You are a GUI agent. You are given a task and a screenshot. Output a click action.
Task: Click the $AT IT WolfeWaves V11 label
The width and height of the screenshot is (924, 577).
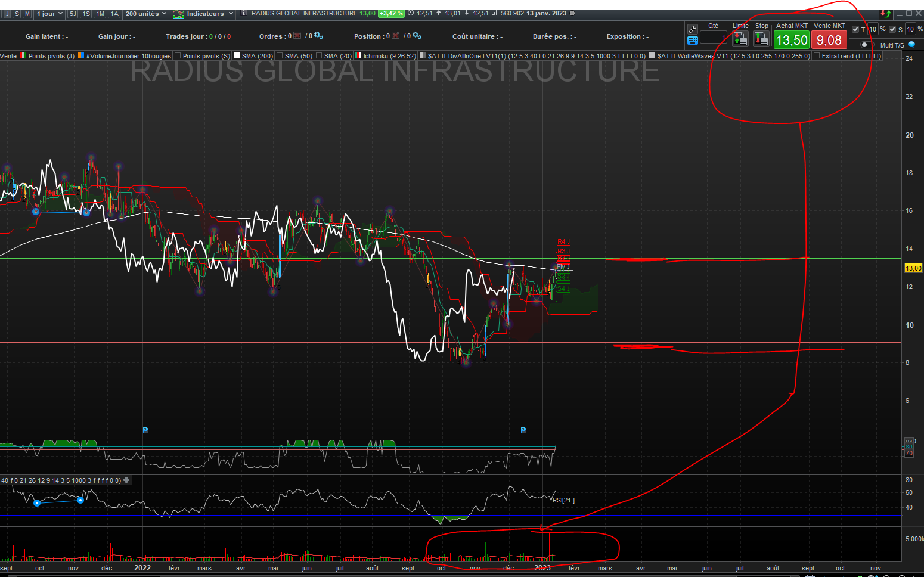734,56
